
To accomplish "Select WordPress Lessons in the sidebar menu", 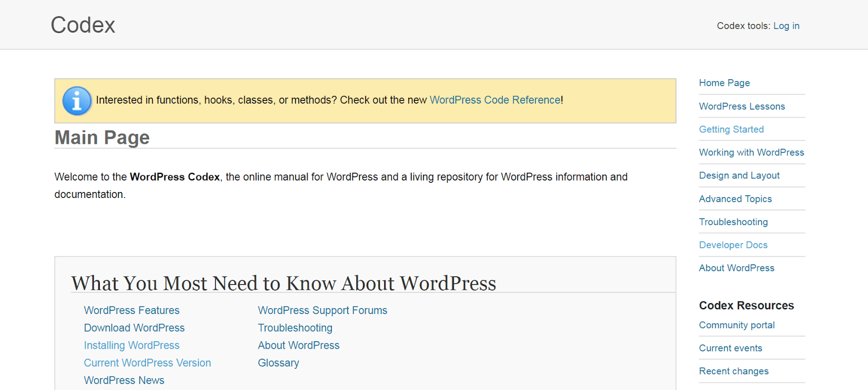I will pos(742,106).
